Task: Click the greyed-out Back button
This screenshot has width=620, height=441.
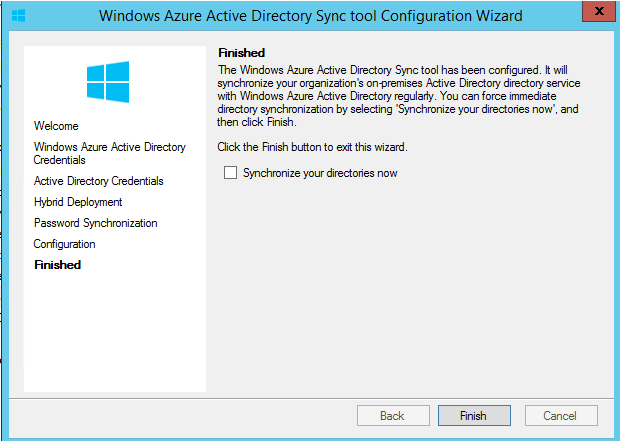Action: tap(392, 416)
